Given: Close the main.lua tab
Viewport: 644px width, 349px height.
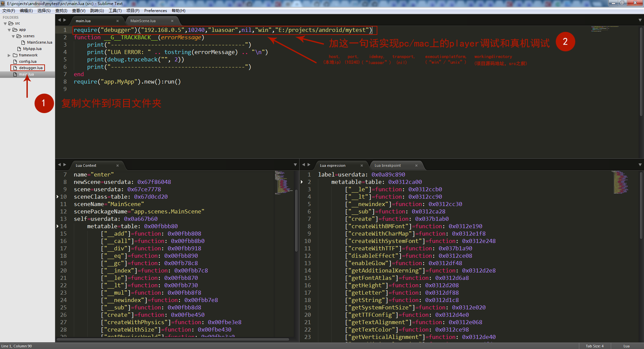Looking at the screenshot, I should pos(117,21).
